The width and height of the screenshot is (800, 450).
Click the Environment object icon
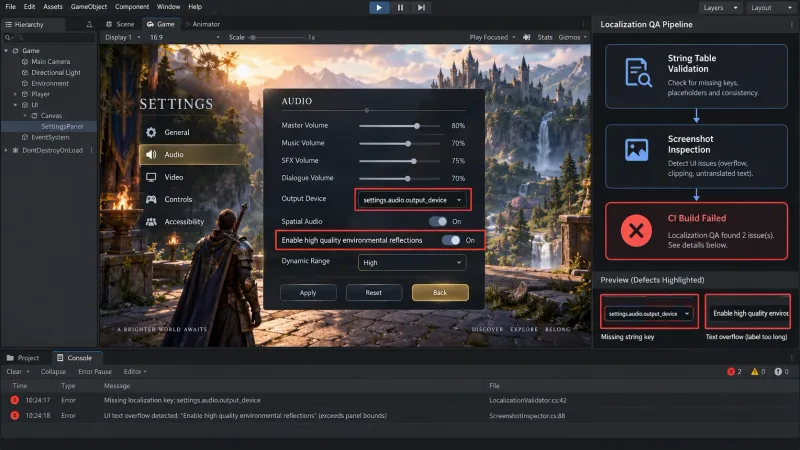pyautogui.click(x=24, y=83)
